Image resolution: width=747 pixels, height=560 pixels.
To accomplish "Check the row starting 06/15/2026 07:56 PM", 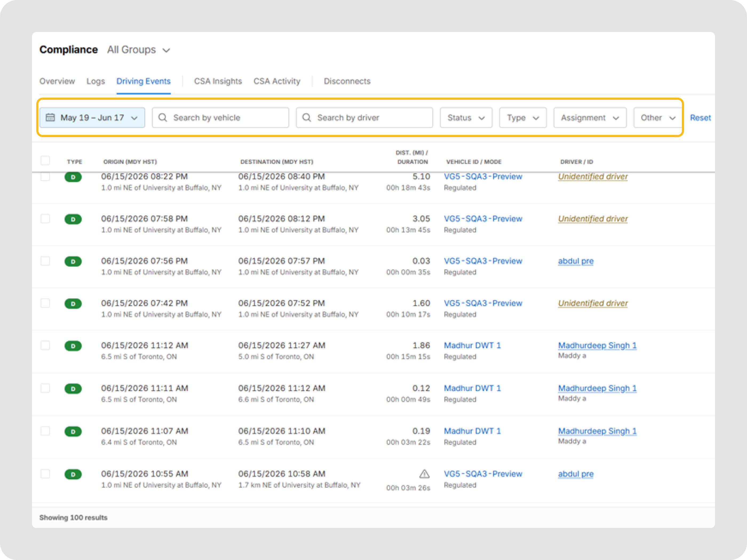I will [x=45, y=261].
